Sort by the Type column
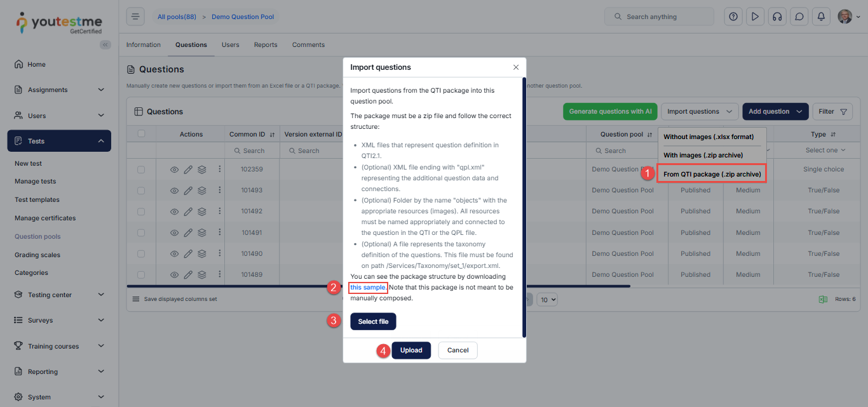Screen dimensions: 868x407 (x=832, y=135)
